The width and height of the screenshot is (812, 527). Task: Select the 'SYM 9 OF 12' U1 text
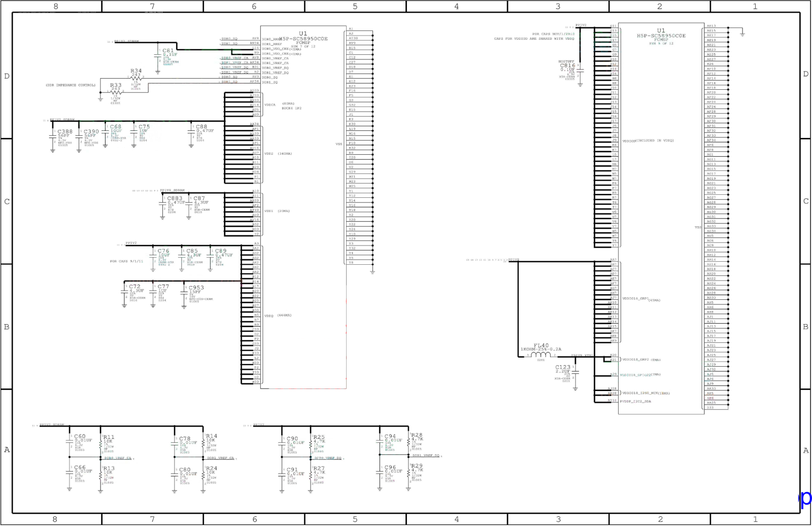coord(661,44)
